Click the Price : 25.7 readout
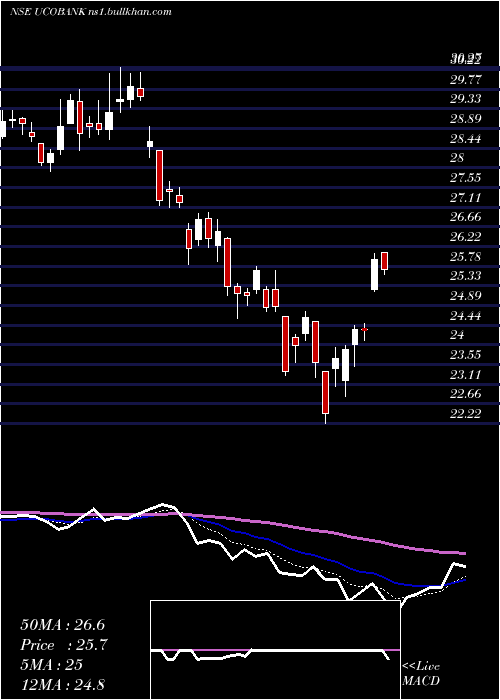Viewport: 500px width, 700px height. click(x=64, y=644)
